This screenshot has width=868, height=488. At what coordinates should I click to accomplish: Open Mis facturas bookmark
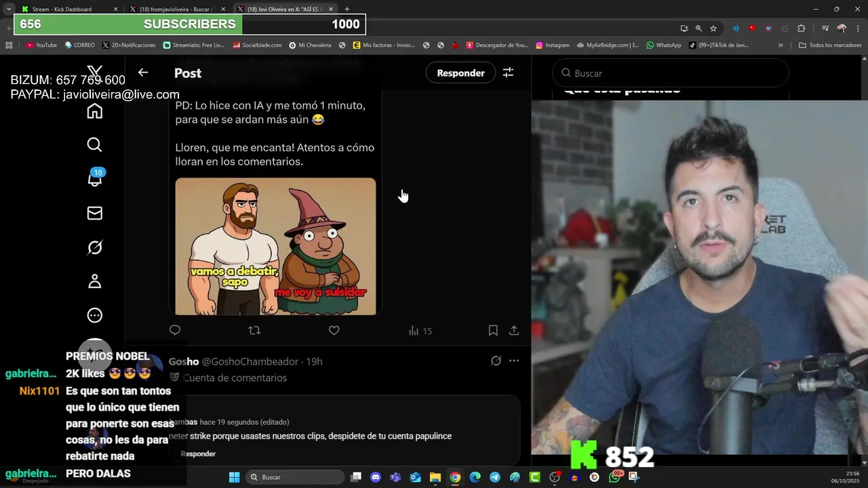click(384, 45)
